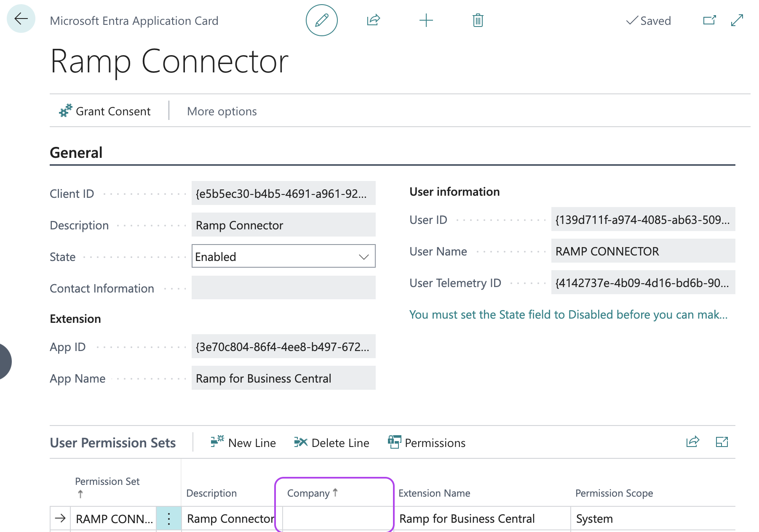This screenshot has width=759, height=532.
Task: Create a new record with plus icon
Action: coord(426,20)
